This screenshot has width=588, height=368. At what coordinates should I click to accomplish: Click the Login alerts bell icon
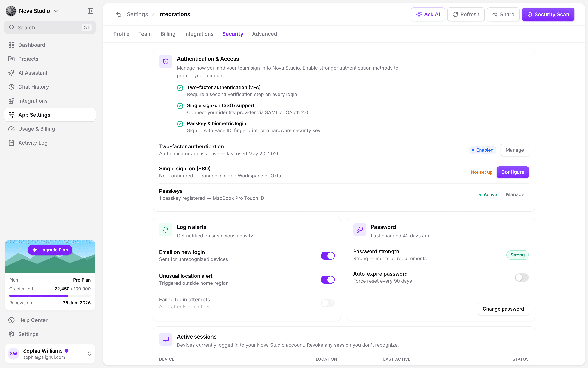coord(166,229)
